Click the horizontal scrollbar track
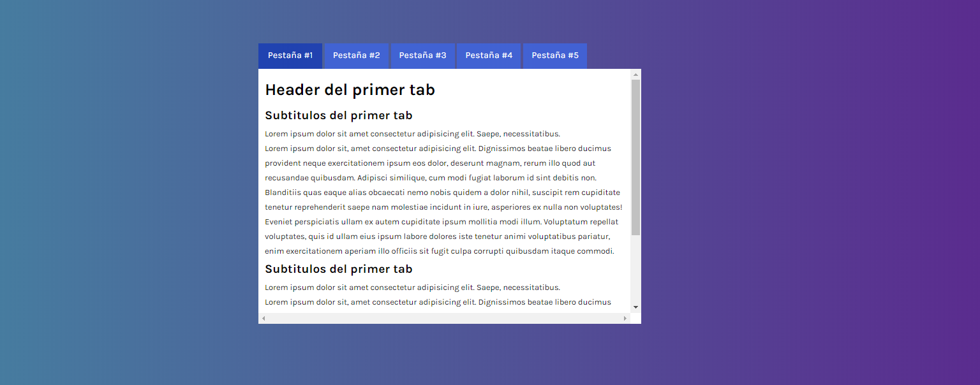The width and height of the screenshot is (980, 385). click(x=444, y=318)
